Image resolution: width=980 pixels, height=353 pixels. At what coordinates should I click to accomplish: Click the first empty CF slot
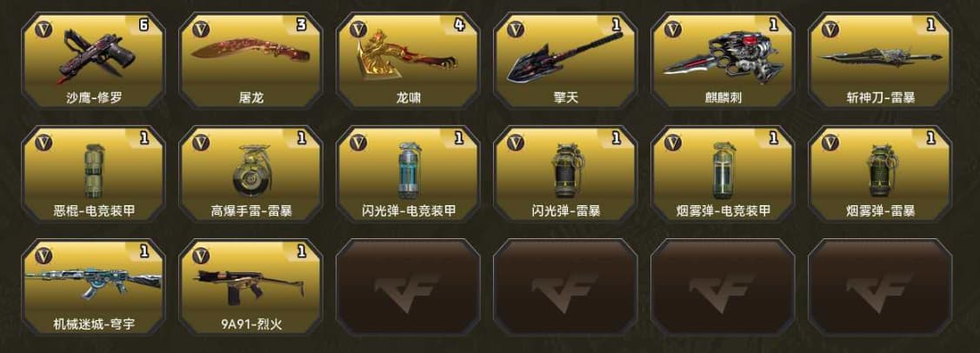408,287
